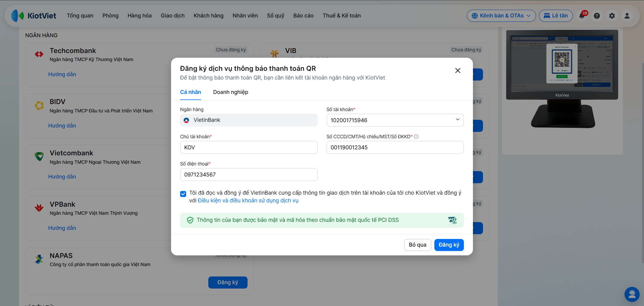
Task: Click the KiotViet logo
Action: click(34, 16)
